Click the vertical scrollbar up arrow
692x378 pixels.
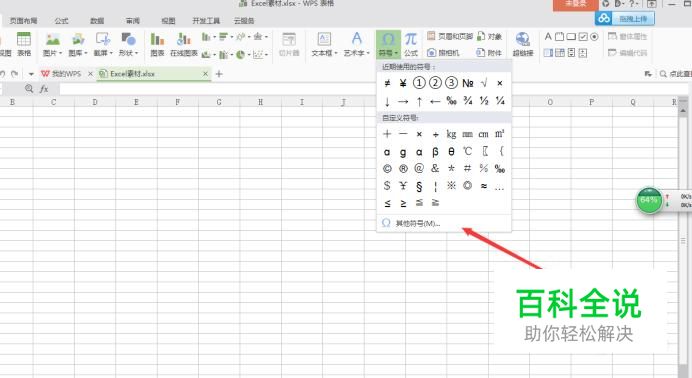pos(683,111)
